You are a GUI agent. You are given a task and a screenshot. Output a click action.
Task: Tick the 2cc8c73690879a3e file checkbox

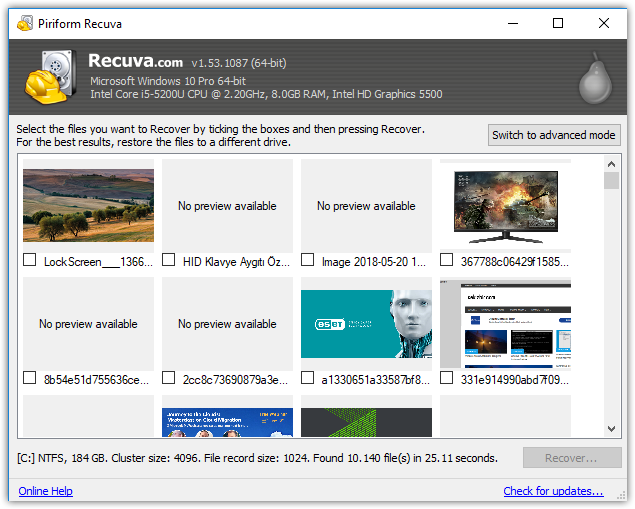pos(168,378)
